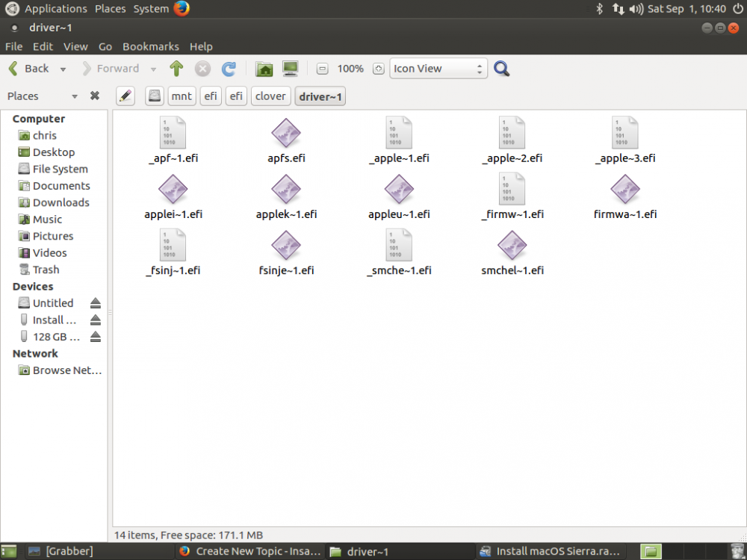Open Documents in the sidebar
Image resolution: width=747 pixels, height=560 pixels.
54,186
